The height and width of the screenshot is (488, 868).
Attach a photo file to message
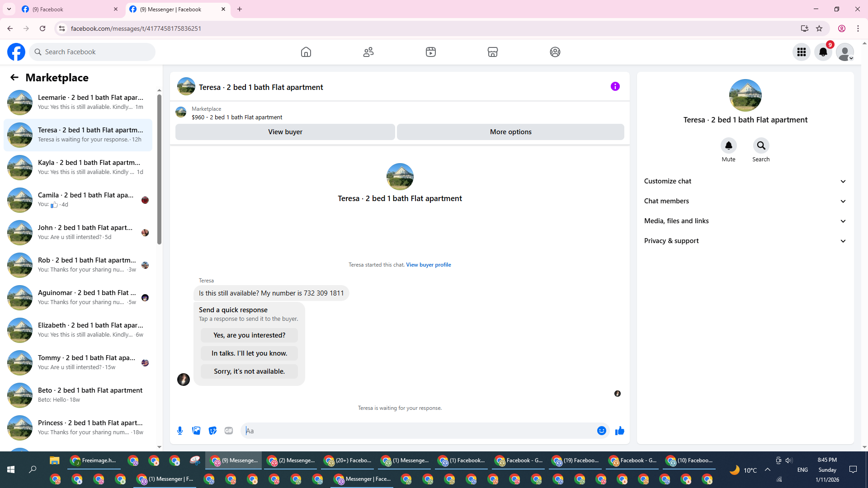[196, 431]
